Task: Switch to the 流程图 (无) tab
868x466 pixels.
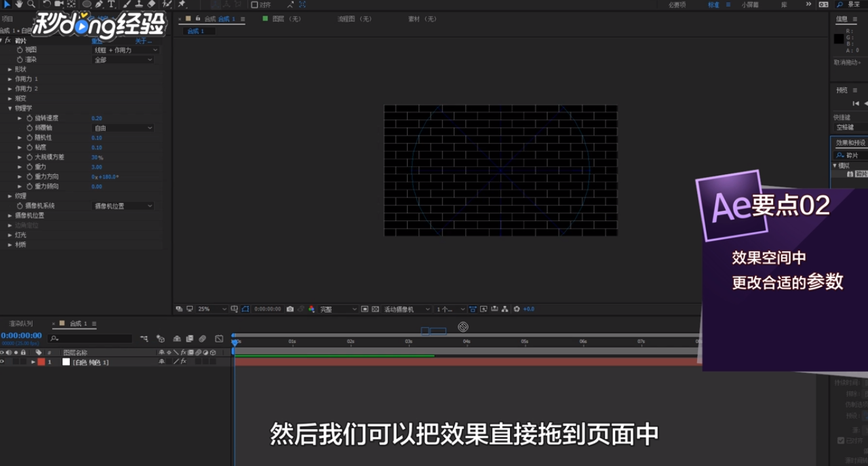Action: tap(355, 19)
